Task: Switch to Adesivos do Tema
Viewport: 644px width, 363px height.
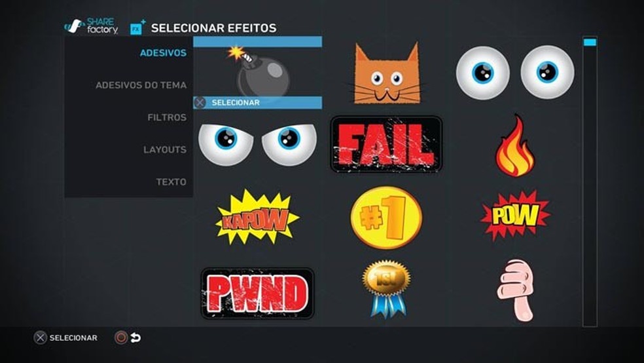Action: pyautogui.click(x=141, y=85)
